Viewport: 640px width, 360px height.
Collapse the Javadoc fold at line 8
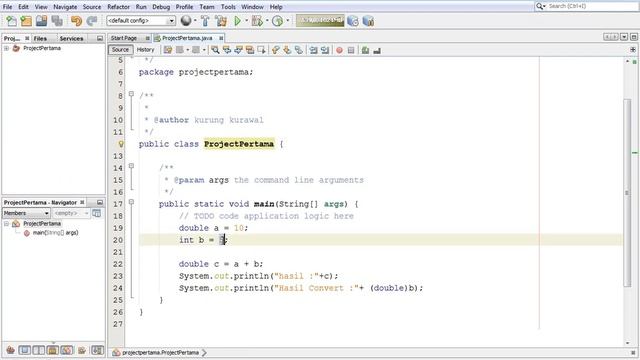131,94
